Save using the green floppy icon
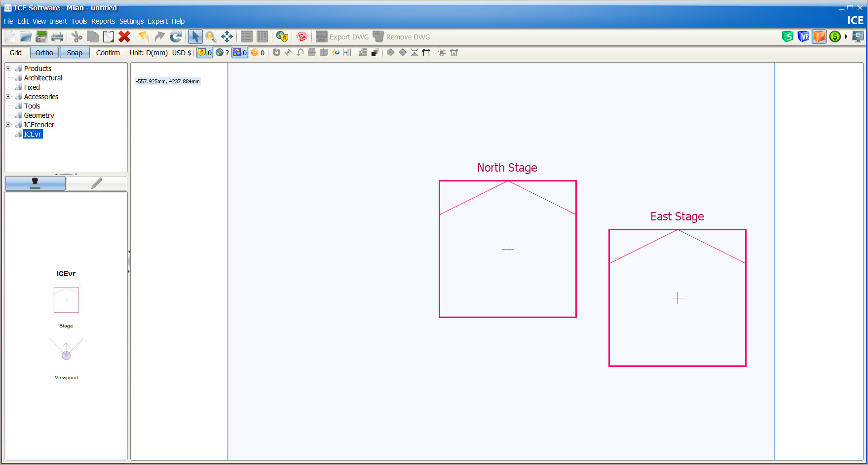 coord(41,36)
